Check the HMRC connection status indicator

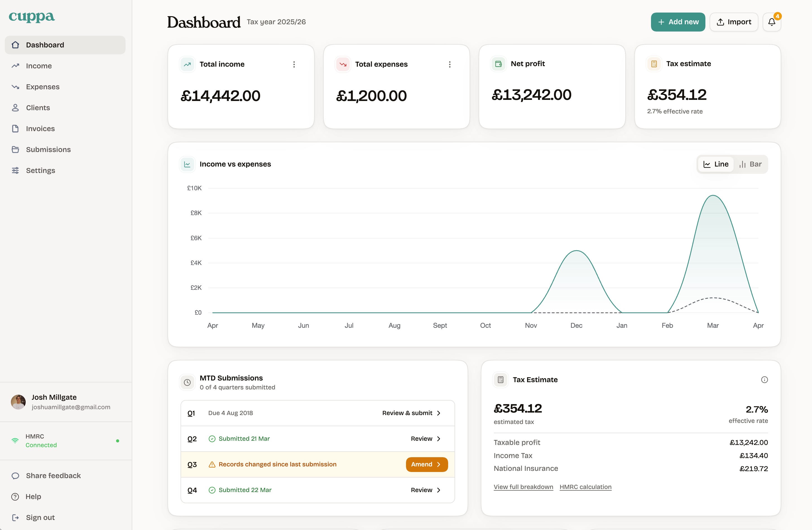pos(118,441)
